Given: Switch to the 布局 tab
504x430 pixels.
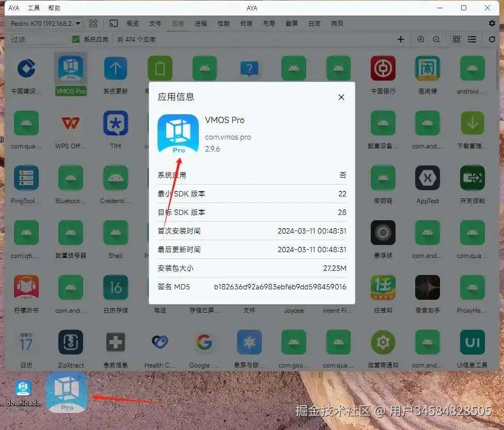Looking at the screenshot, I should pyautogui.click(x=269, y=23).
